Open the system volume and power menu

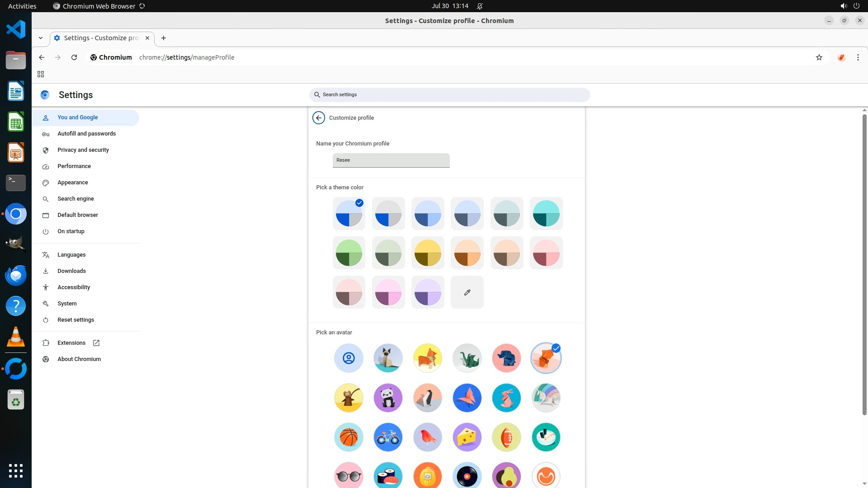click(x=849, y=6)
